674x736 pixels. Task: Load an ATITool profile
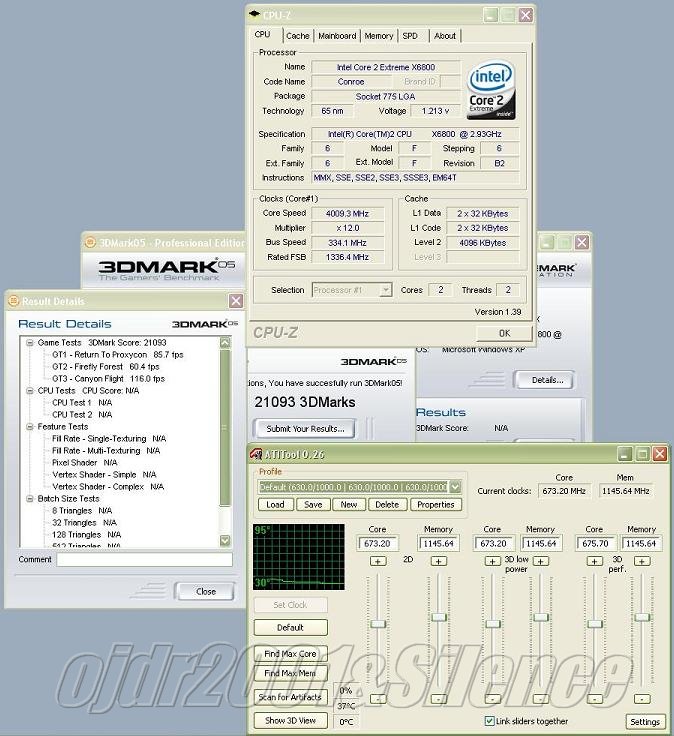[x=276, y=505]
